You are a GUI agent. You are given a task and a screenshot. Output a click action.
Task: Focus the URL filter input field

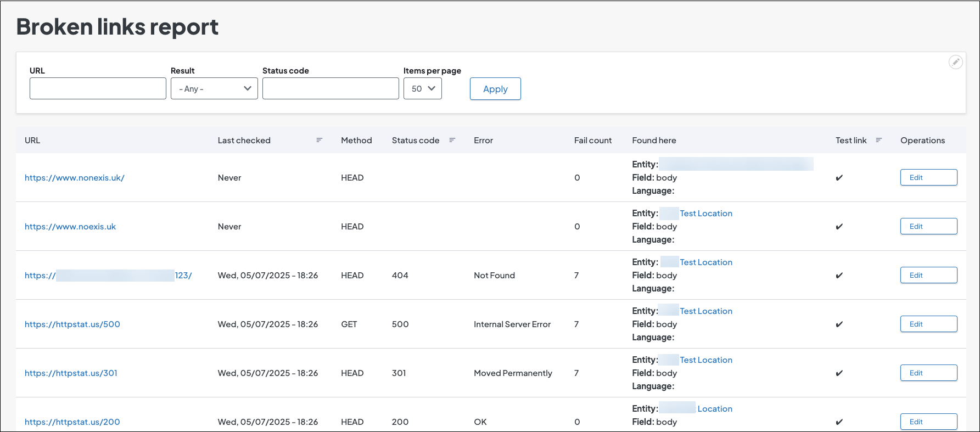(98, 88)
